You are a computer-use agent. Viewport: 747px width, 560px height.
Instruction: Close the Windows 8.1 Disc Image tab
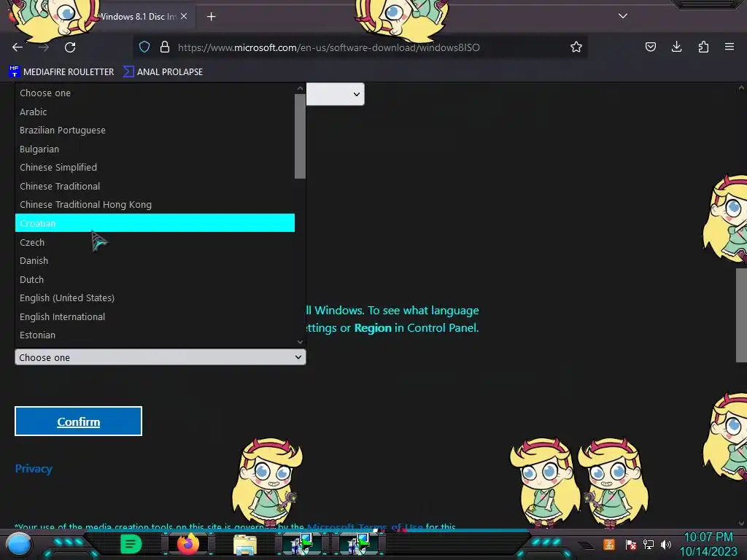(184, 16)
